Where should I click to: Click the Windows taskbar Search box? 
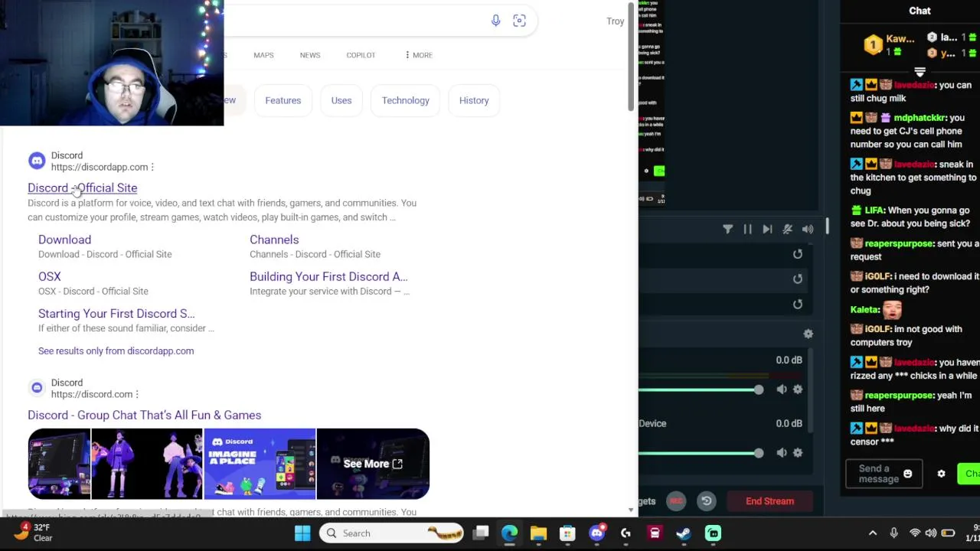[x=392, y=533]
